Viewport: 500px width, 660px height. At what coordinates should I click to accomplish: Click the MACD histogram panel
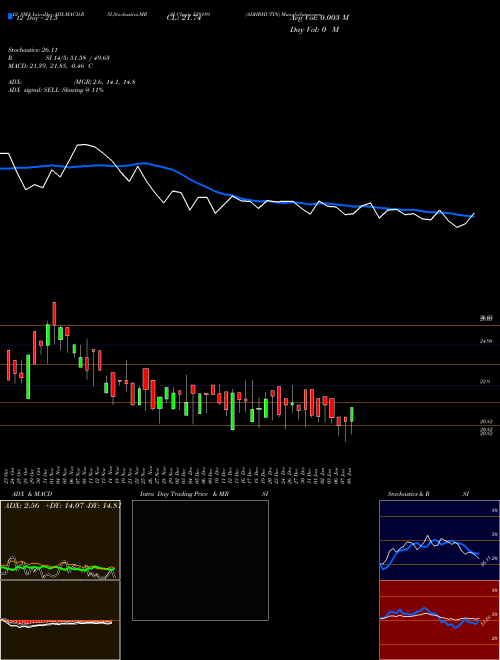click(x=60, y=620)
